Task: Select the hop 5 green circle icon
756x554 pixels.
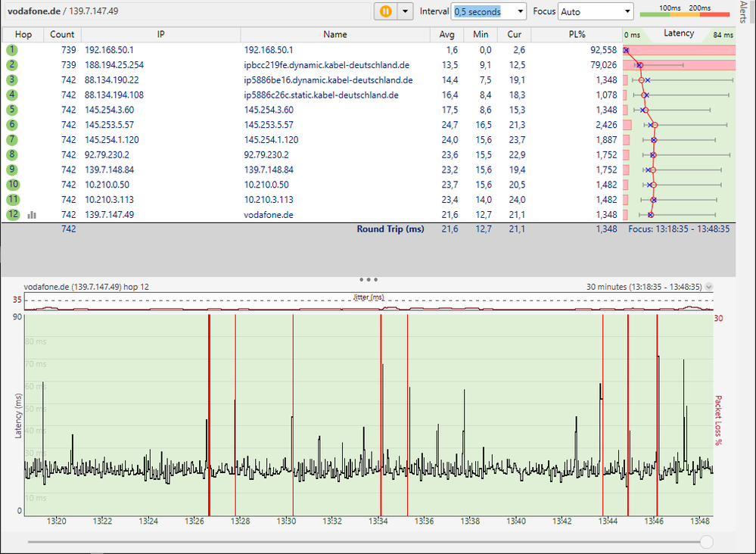Action: [x=12, y=110]
